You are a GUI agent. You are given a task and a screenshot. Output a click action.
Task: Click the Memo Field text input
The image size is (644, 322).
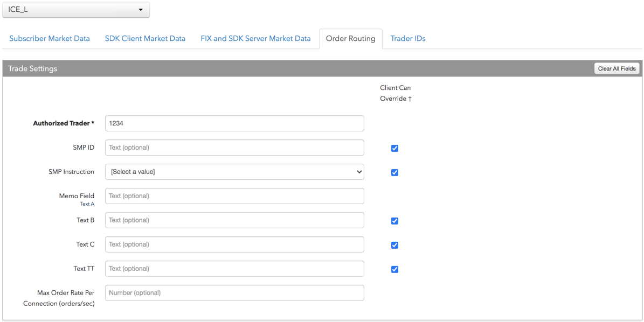point(234,196)
